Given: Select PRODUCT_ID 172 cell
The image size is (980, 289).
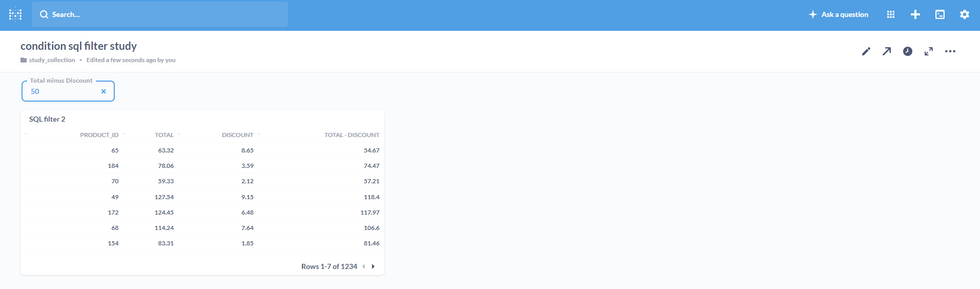Looking at the screenshot, I should 113,213.
